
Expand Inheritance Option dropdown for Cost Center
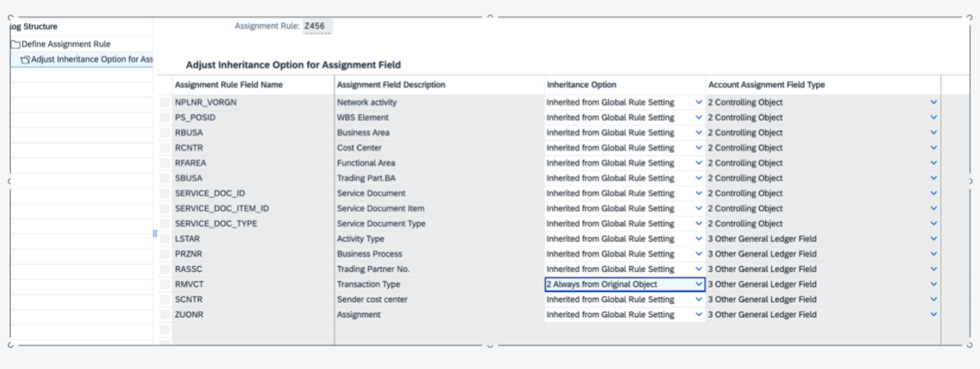(x=698, y=147)
